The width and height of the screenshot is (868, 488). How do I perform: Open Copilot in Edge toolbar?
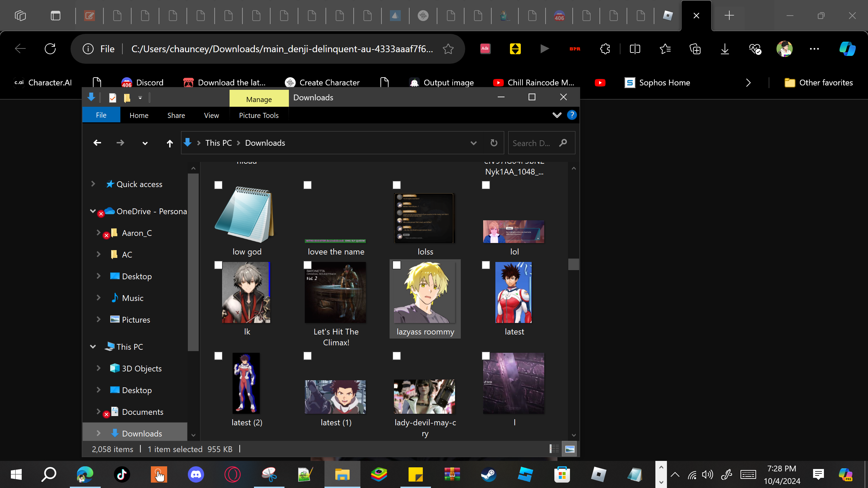(x=847, y=49)
